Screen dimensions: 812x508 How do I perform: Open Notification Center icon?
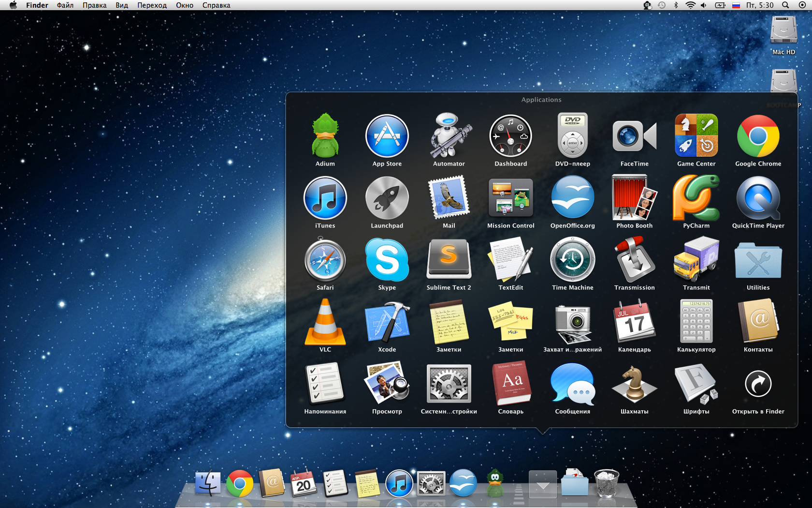point(802,5)
